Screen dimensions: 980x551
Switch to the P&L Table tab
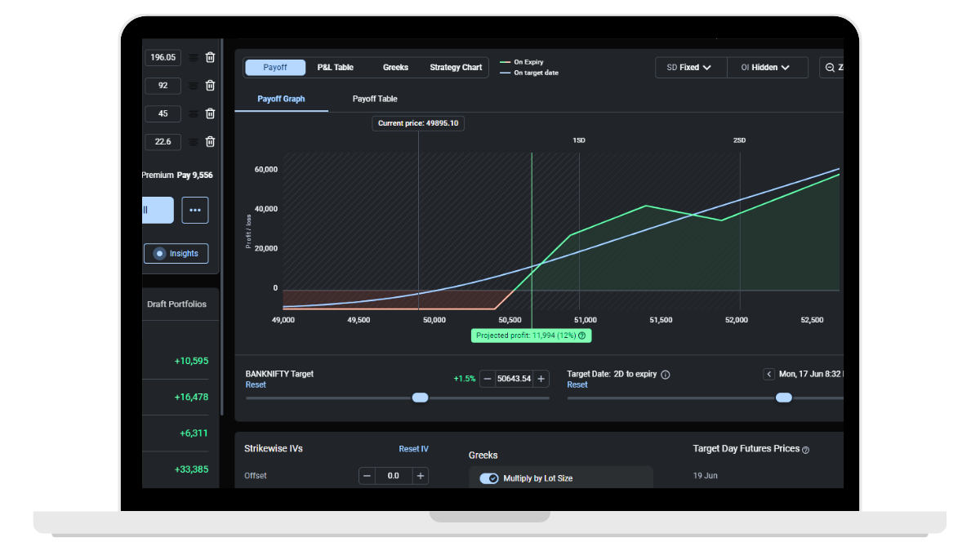coord(335,68)
